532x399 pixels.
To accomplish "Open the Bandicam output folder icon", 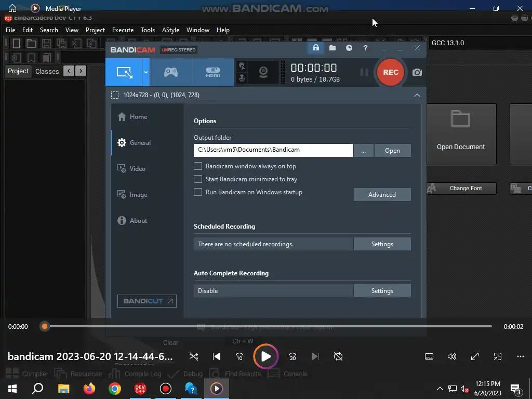I will click(332, 48).
